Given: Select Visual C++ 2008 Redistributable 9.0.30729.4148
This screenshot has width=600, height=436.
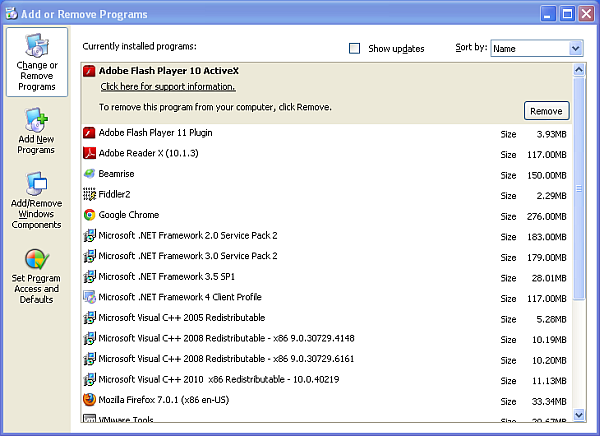Looking at the screenshot, I should click(327, 339).
